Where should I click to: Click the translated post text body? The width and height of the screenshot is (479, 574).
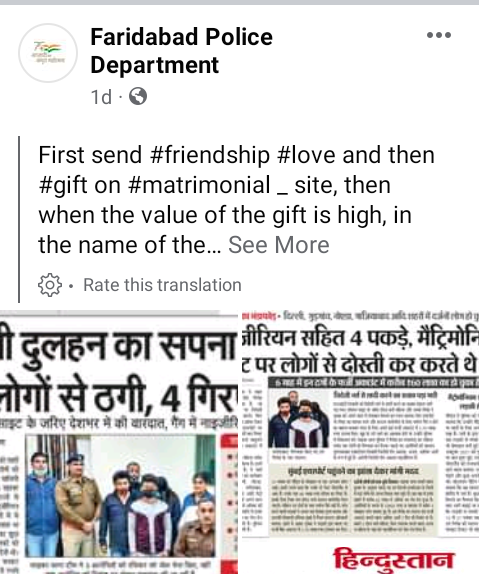point(237,200)
